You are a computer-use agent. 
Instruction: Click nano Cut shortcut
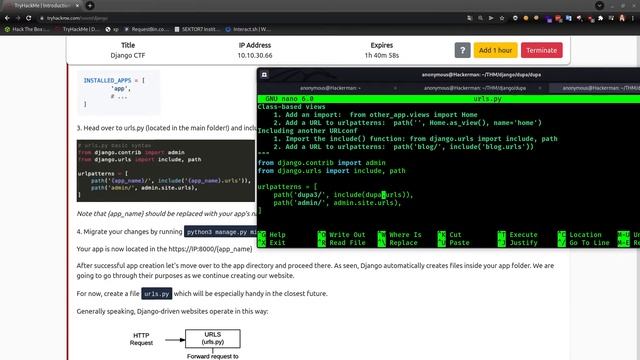449,235
